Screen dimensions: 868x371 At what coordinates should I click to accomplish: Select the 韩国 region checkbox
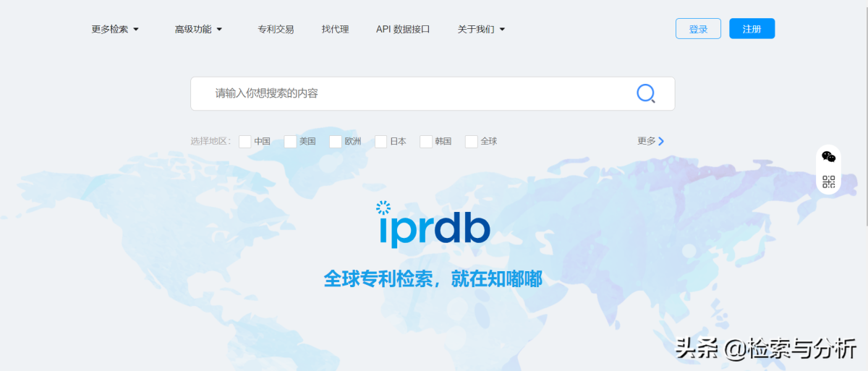coord(426,141)
